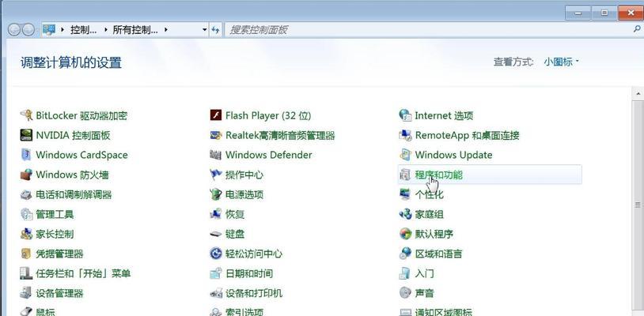Click the 家长控制 icon
This screenshot has width=644, height=316.
tap(26, 234)
